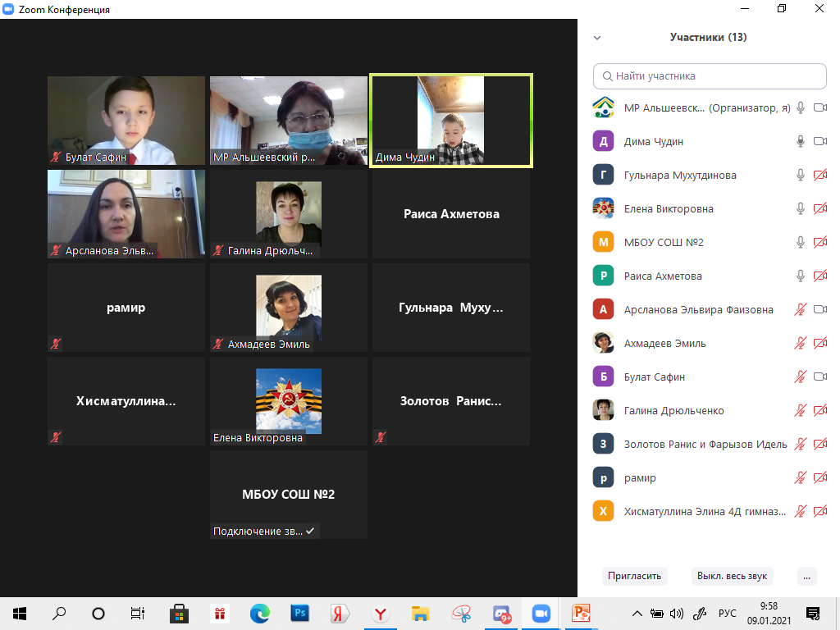This screenshot has height=630, width=840.
Task: Open Microsoft Edge in the taskbar
Action: click(260, 613)
